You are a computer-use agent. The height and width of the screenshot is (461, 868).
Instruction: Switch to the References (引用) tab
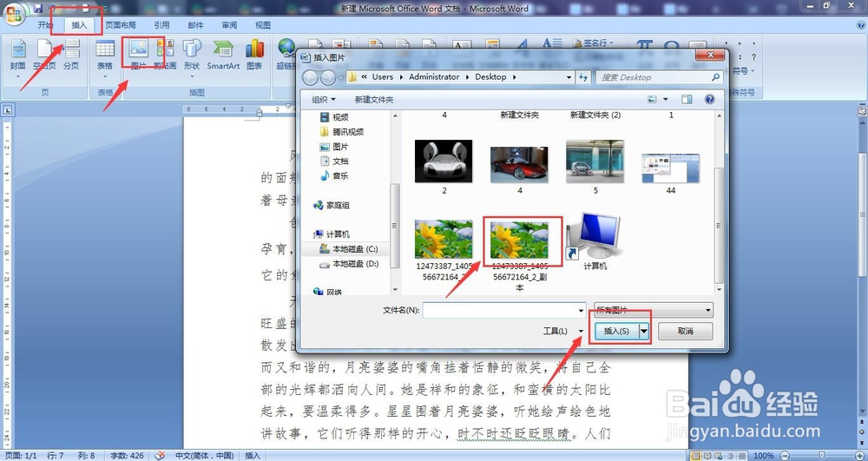pos(161,25)
